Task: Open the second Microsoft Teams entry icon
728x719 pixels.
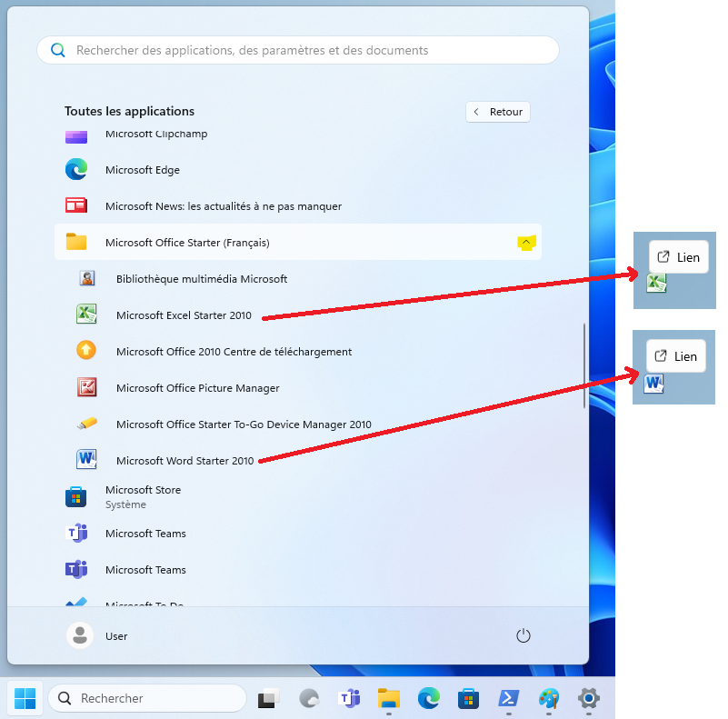Action: tap(76, 569)
